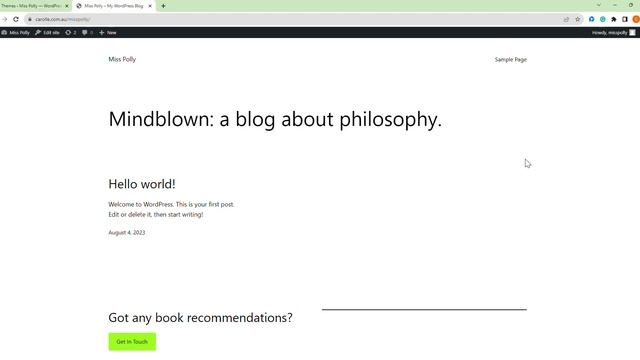Open the comments bubble in admin bar
Screen dimensions: 640x360
(x=87, y=32)
